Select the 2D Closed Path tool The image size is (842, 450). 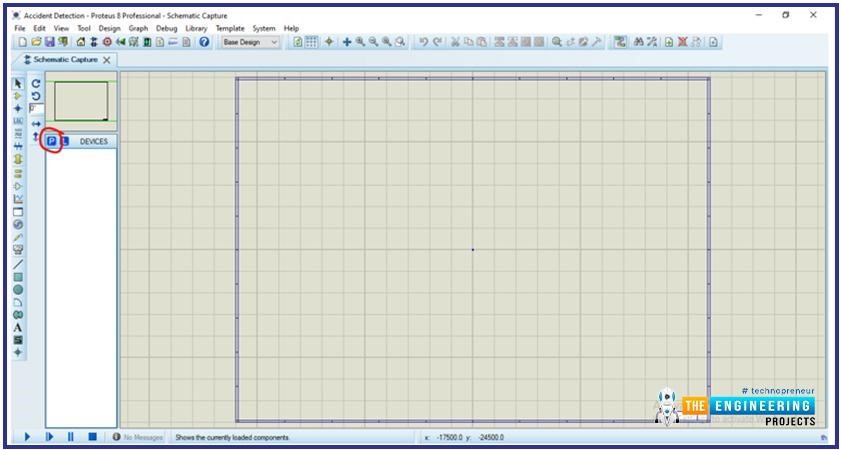point(18,315)
